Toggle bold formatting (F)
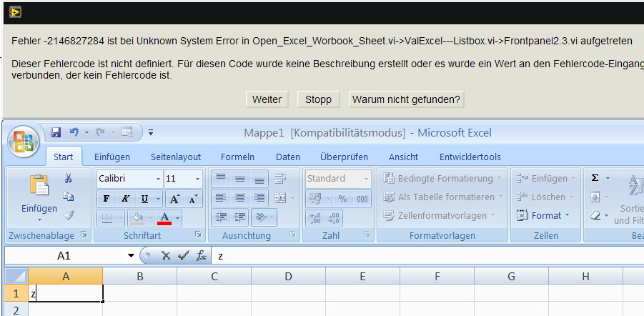This screenshot has width=644, height=316. click(x=106, y=199)
